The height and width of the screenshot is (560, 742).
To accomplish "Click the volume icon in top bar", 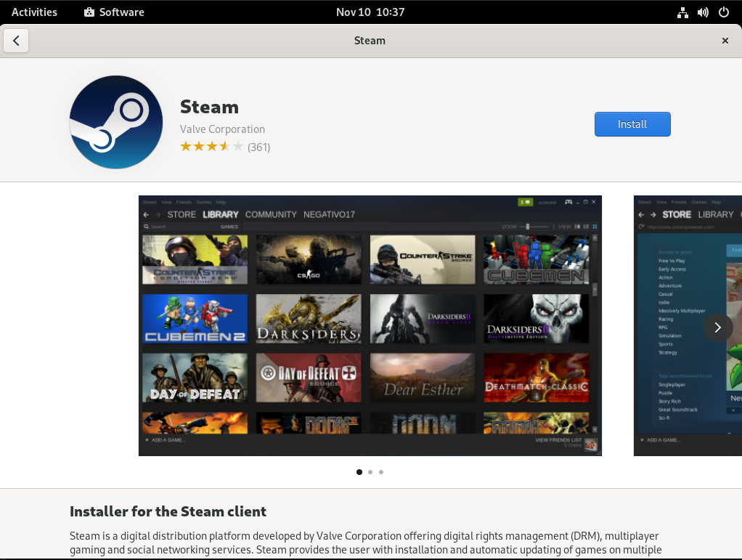I will tap(703, 13).
